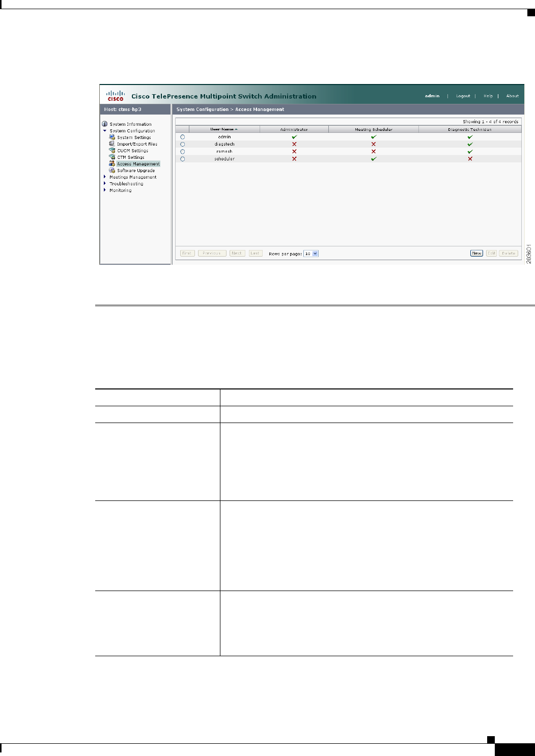The image size is (535, 756).
Task: Click ramesh's Meeting Scheduler red X
Action: [x=374, y=152]
